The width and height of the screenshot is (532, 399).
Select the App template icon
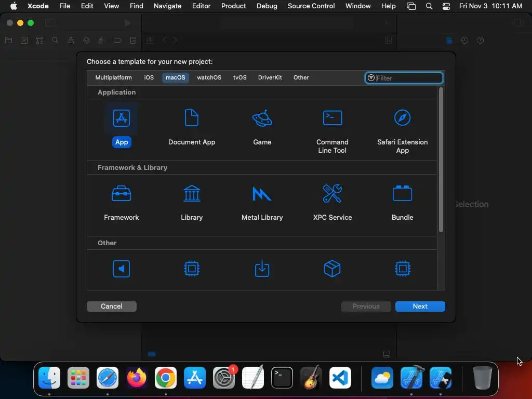[x=121, y=118]
